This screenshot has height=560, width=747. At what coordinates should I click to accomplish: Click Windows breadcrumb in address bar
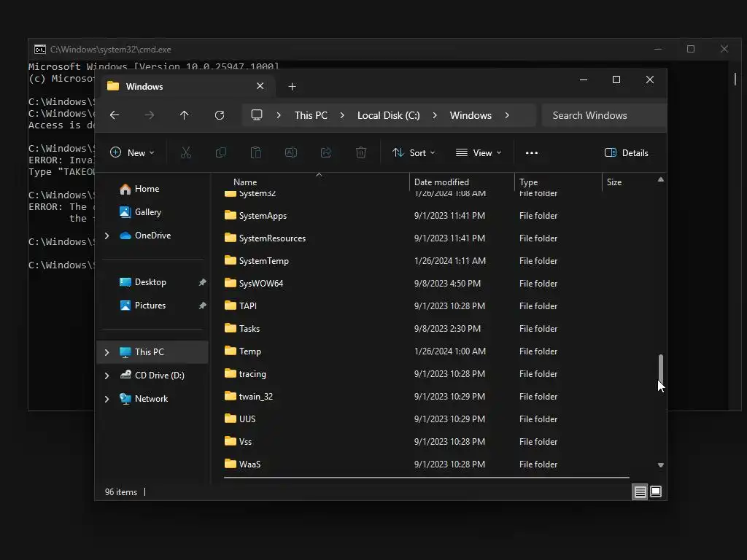[471, 115]
